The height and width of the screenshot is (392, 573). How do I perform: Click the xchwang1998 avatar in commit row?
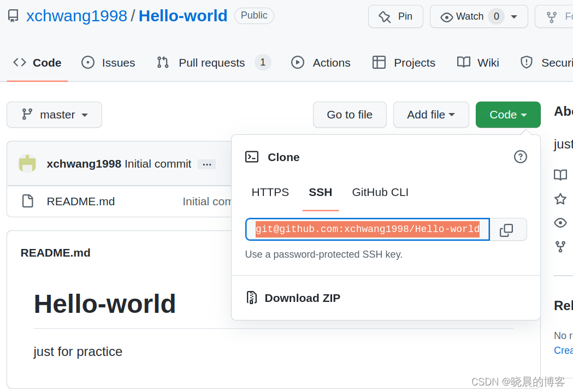(27, 164)
